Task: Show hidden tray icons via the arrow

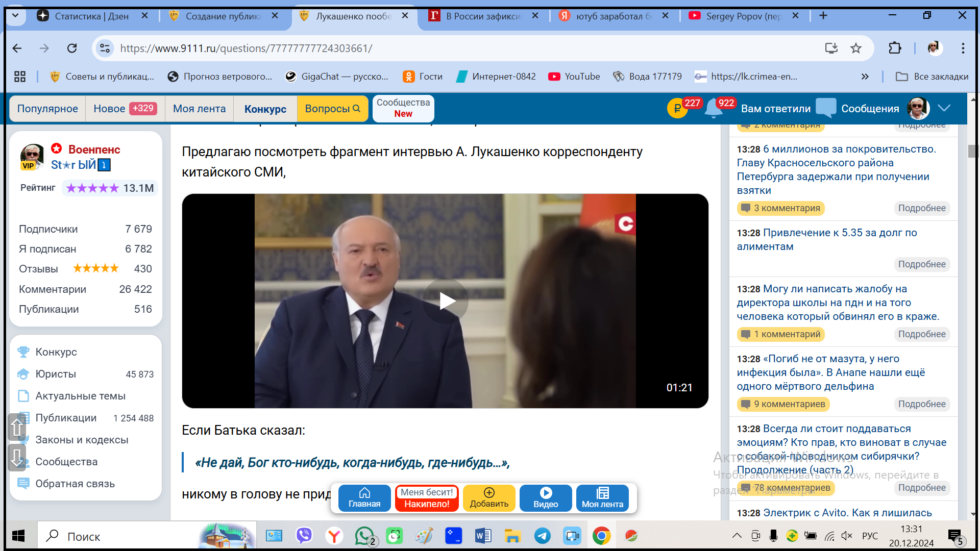Action: click(737, 536)
